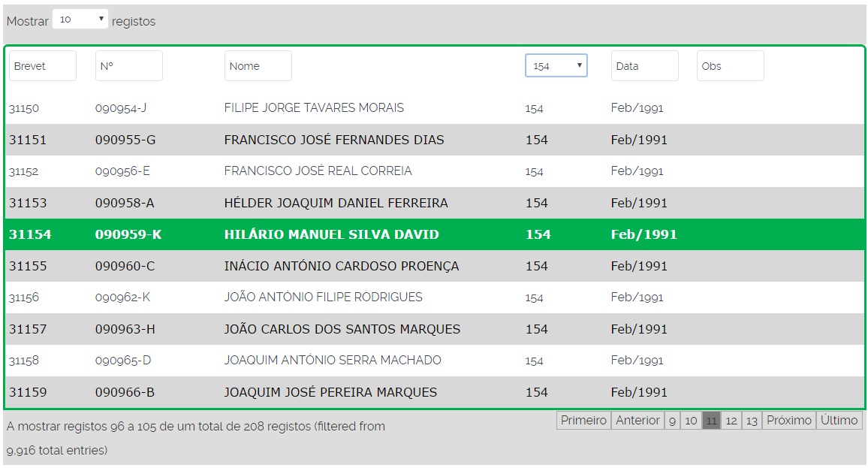Click the Data filter field
The height and width of the screenshot is (468, 868).
[x=644, y=66]
